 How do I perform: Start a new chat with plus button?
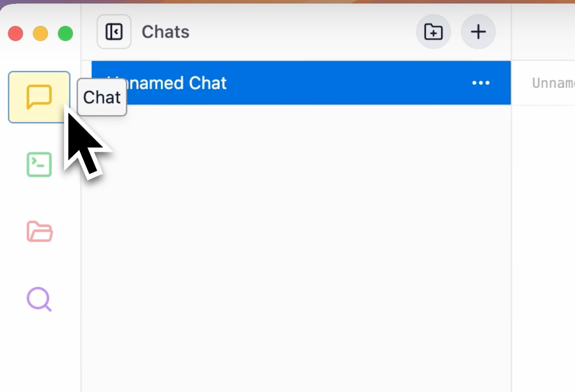[x=478, y=32]
